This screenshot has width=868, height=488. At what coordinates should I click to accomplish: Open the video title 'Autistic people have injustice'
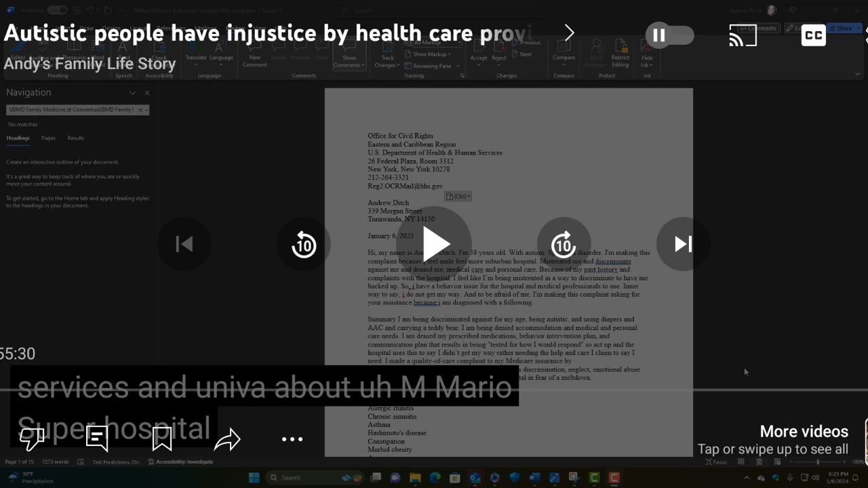click(269, 33)
